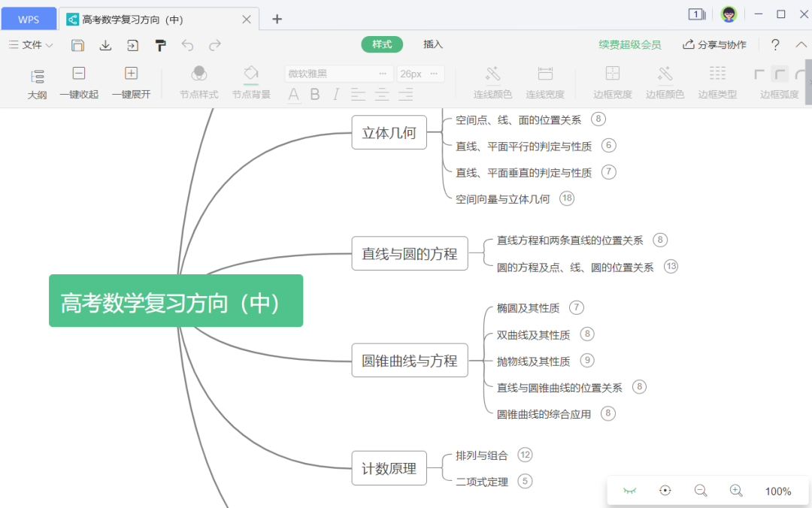Switch to the 插入 tab
This screenshot has height=508, width=812.
tap(433, 44)
